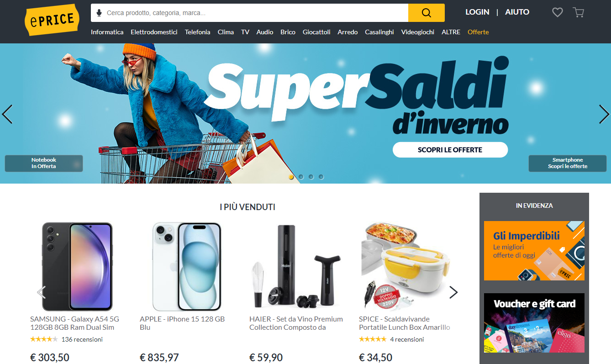The image size is (611, 364).
Task: Open the Elettrodomestici category menu
Action: click(154, 32)
